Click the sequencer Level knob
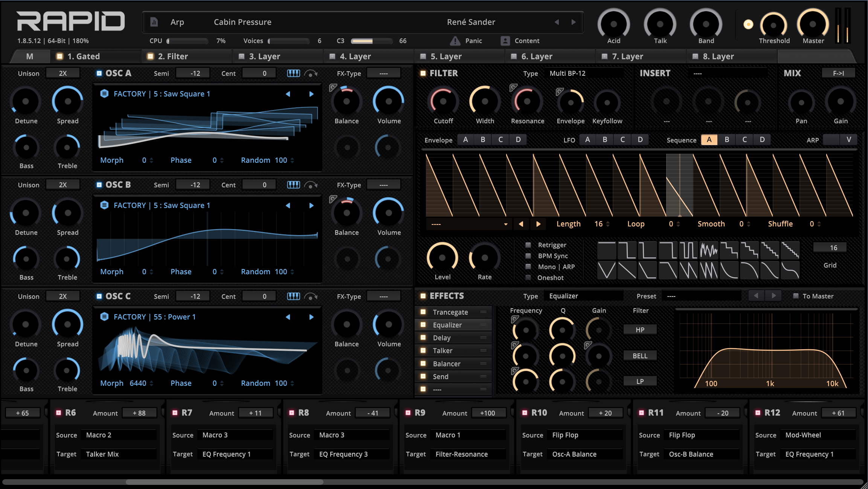 442,258
